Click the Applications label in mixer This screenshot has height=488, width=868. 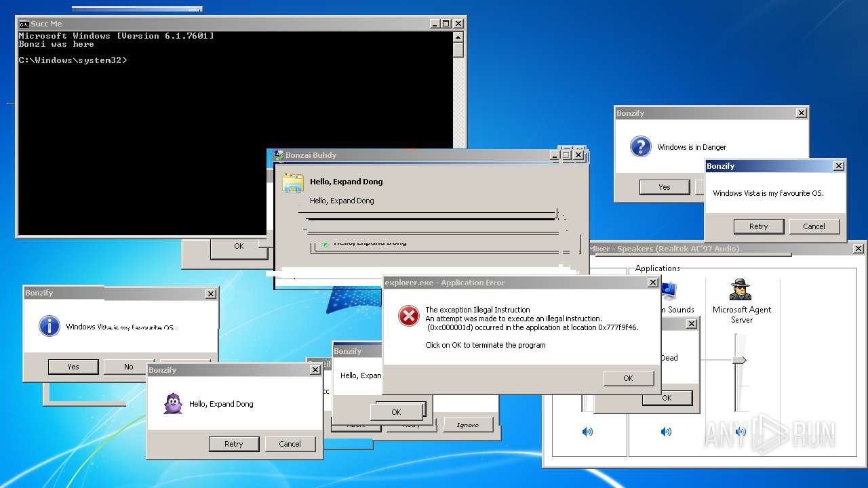pyautogui.click(x=658, y=268)
